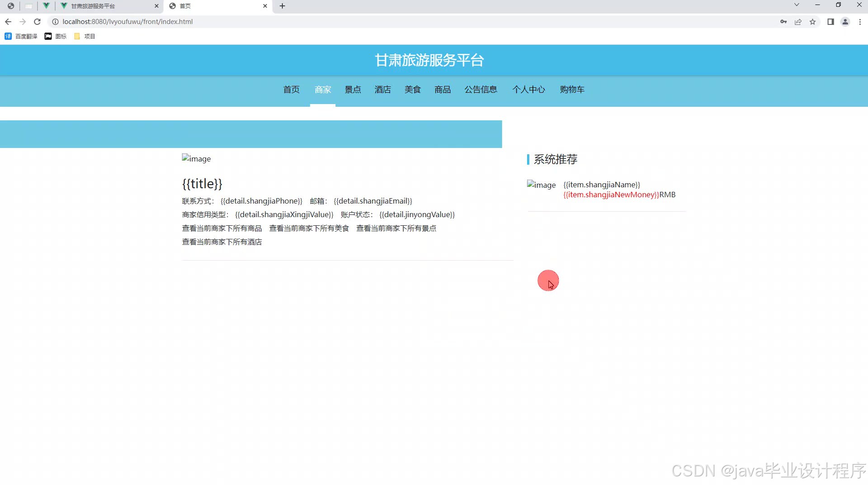868x485 pixels.
Task: Click 查看当前商家下所有景点 link
Action: click(396, 228)
